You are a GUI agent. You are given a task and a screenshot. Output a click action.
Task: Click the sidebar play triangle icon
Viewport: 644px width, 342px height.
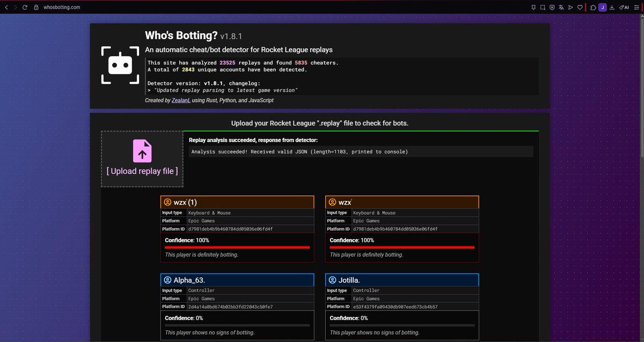[570, 7]
